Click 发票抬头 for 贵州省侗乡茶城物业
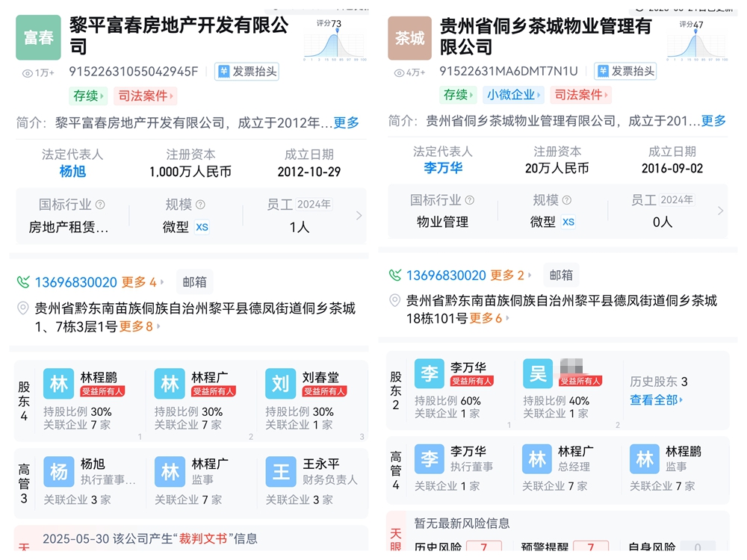 point(626,72)
